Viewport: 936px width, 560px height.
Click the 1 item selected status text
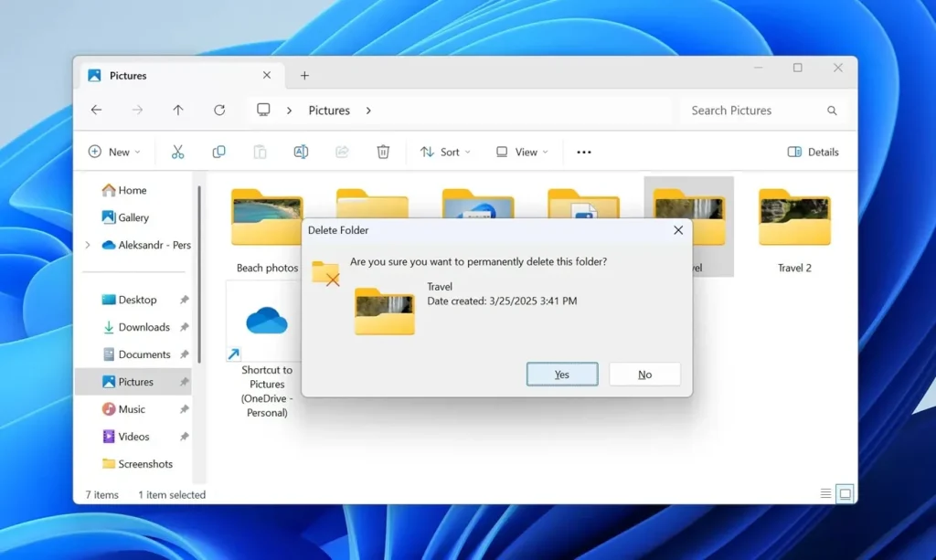(x=172, y=495)
